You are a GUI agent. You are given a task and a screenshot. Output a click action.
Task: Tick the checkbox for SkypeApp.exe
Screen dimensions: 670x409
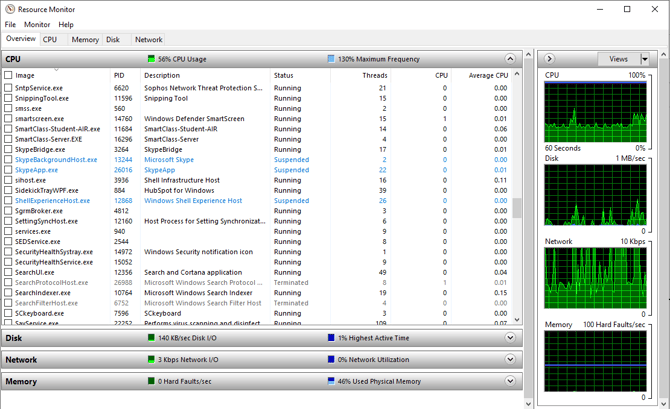(8, 170)
